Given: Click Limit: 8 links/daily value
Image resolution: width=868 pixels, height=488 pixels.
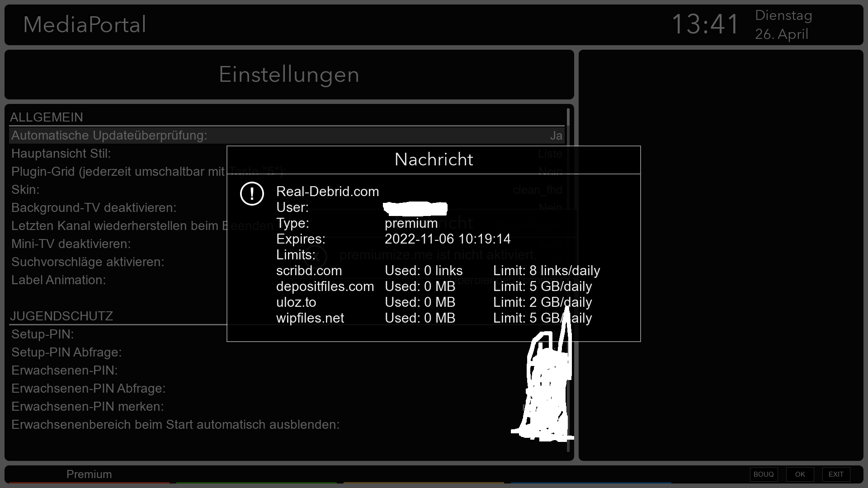Looking at the screenshot, I should [547, 271].
